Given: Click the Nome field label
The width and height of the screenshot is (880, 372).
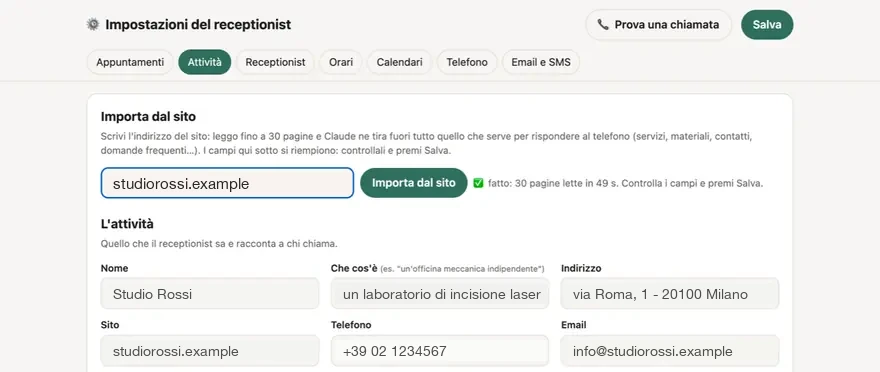Looking at the screenshot, I should (x=114, y=268).
